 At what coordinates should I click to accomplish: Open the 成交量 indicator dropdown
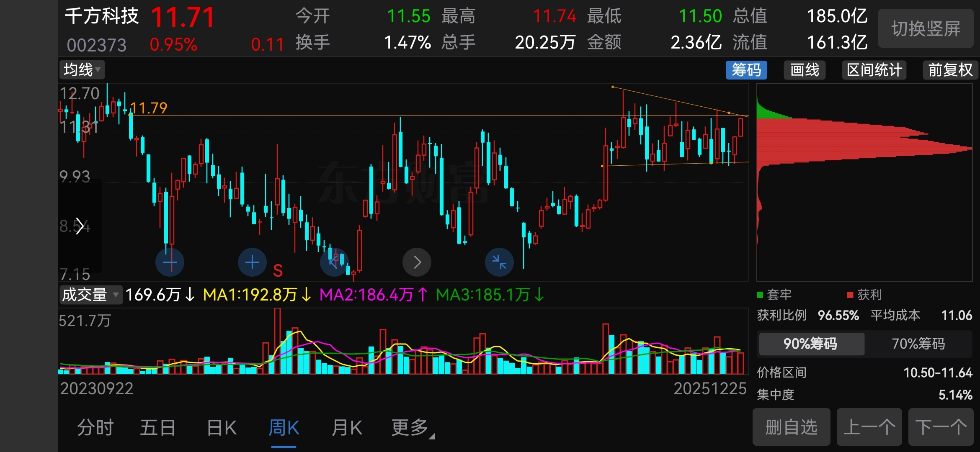90,295
